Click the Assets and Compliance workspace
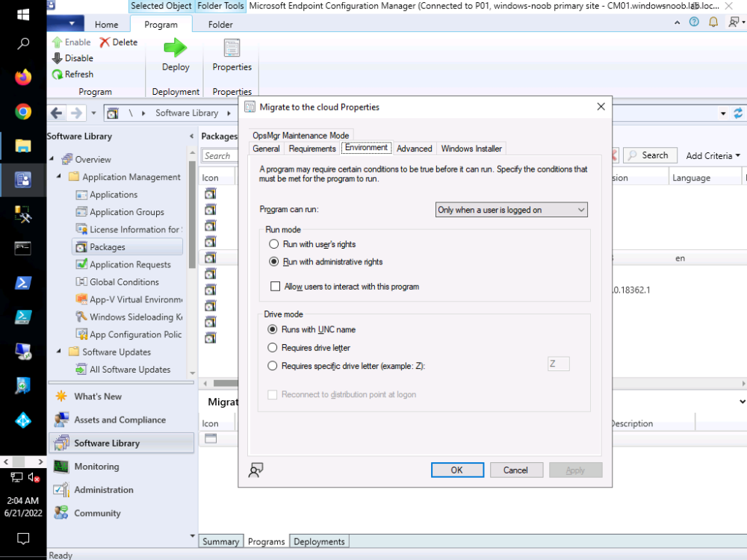 click(x=122, y=420)
